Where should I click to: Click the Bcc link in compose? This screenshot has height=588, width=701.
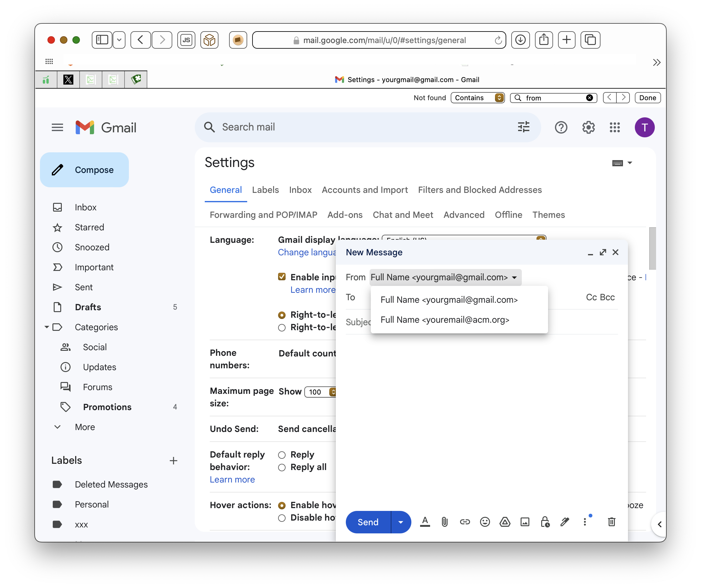coord(607,297)
